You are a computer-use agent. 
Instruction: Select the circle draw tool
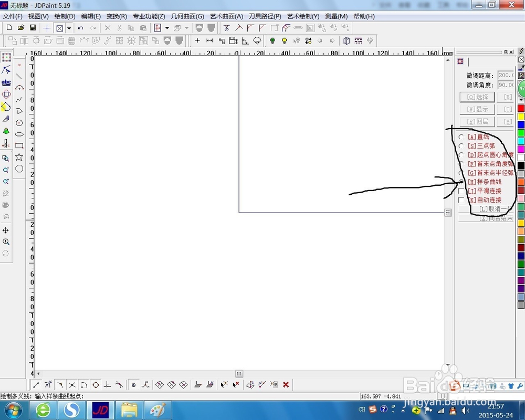[19, 123]
